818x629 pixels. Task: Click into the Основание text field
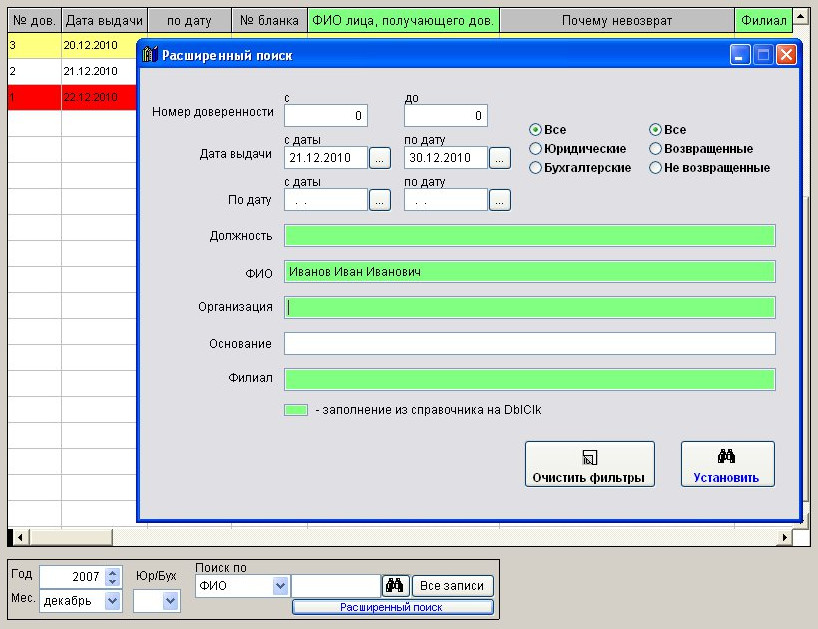click(529, 344)
